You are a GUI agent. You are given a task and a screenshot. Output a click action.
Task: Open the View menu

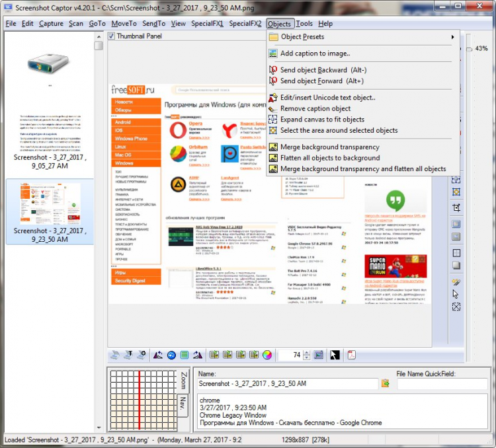tap(179, 24)
